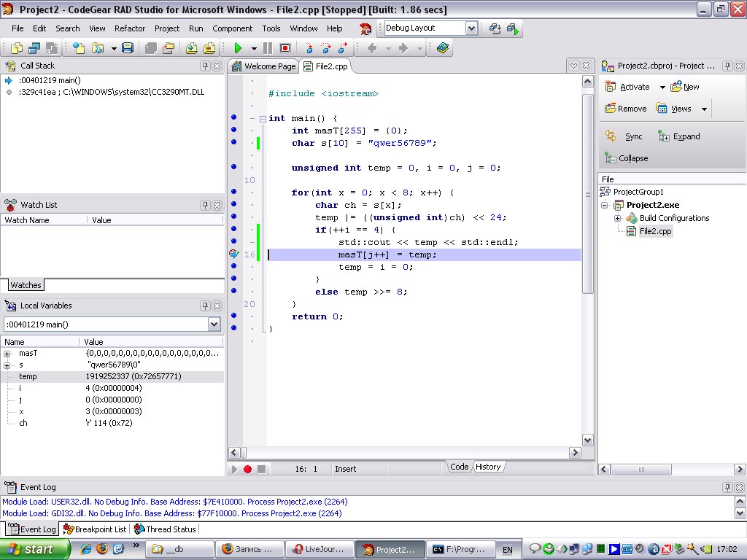Expand the masT variable node
This screenshot has width=747, height=560.
point(7,354)
